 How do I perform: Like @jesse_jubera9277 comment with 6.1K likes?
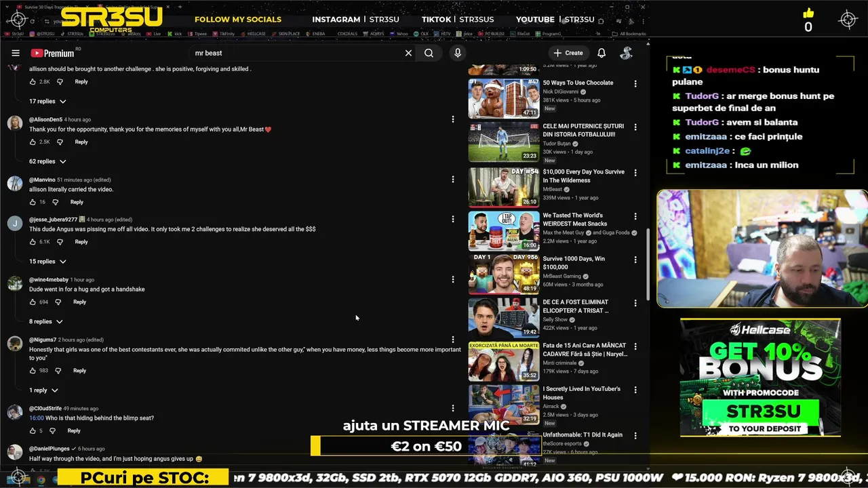click(x=33, y=241)
